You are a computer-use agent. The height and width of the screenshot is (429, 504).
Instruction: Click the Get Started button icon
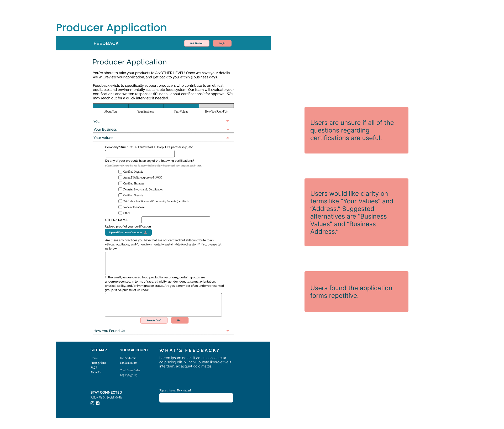tap(196, 43)
